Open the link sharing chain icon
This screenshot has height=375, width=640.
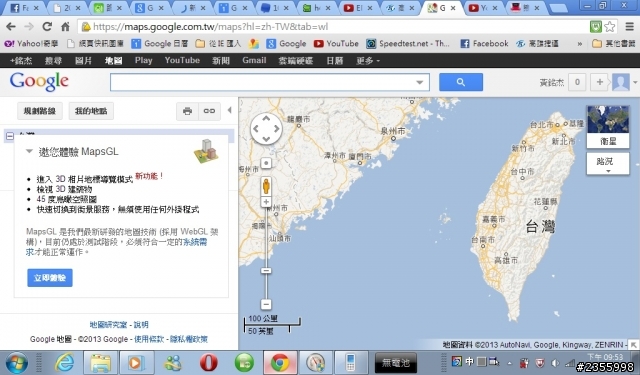[x=209, y=111]
